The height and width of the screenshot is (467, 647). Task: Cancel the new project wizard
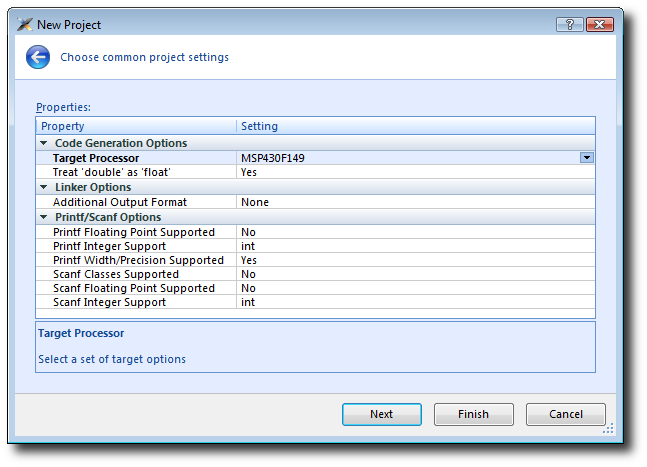pyautogui.click(x=566, y=414)
